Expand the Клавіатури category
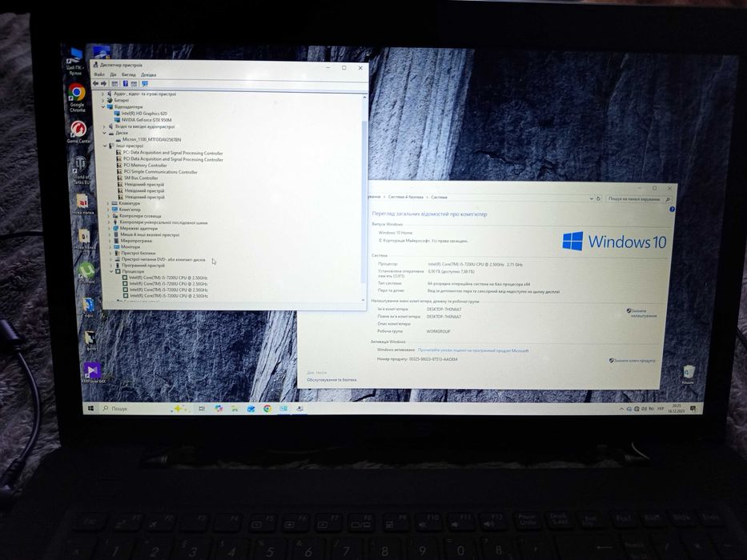Image resolution: width=747 pixels, height=560 pixels. [x=107, y=203]
